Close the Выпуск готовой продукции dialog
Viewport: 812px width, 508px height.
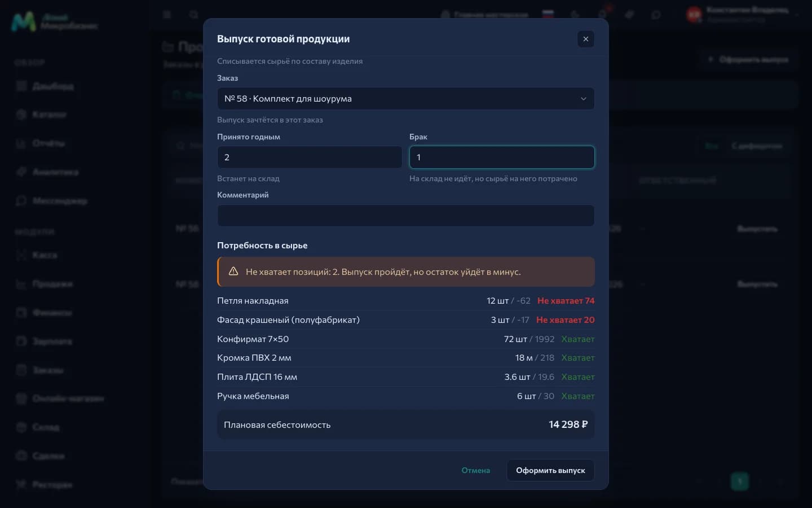585,39
